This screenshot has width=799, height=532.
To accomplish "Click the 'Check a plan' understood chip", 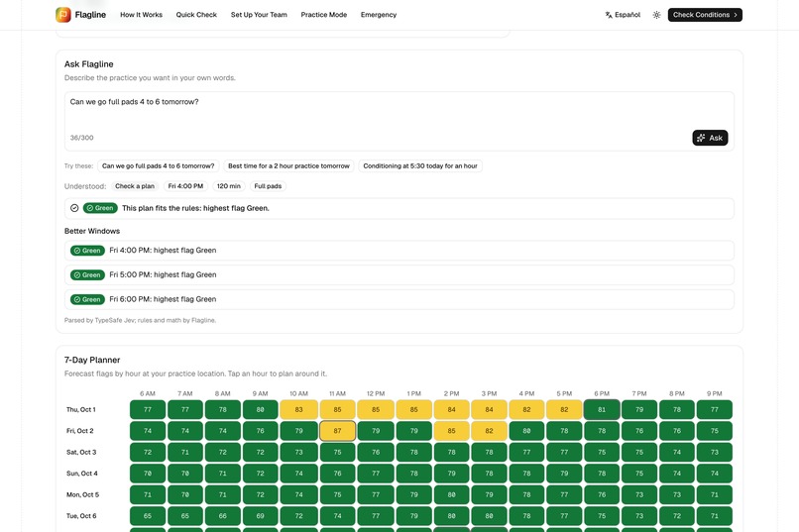I will coord(135,186).
